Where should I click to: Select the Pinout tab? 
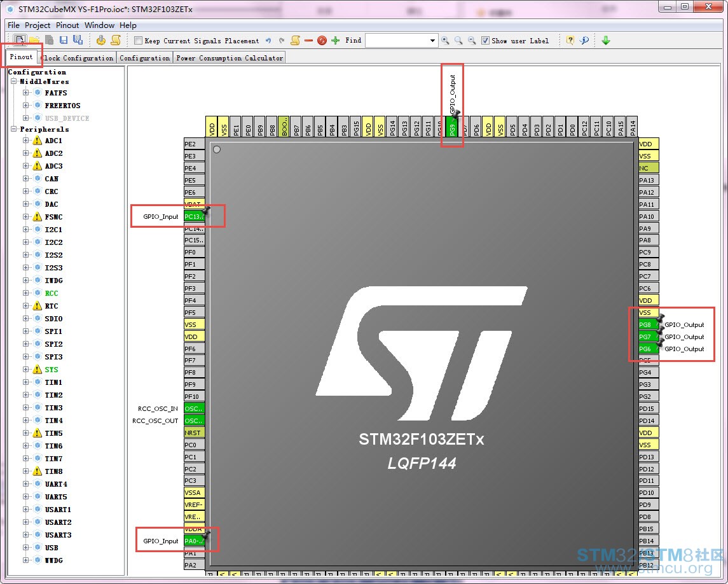[22, 57]
